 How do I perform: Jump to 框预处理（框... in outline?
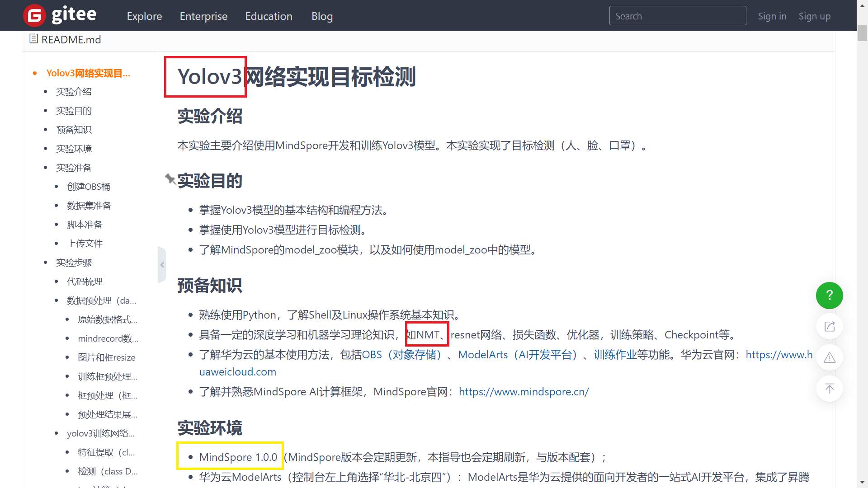click(108, 396)
